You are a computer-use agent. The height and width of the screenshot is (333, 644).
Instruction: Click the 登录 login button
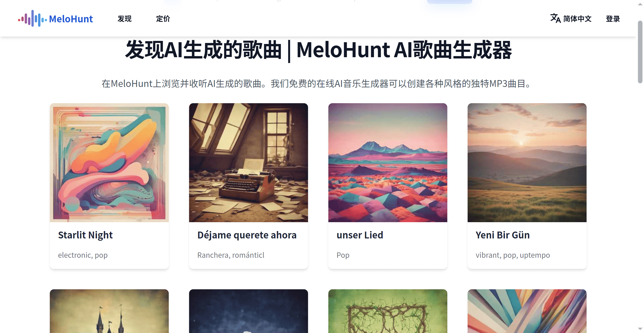(613, 19)
